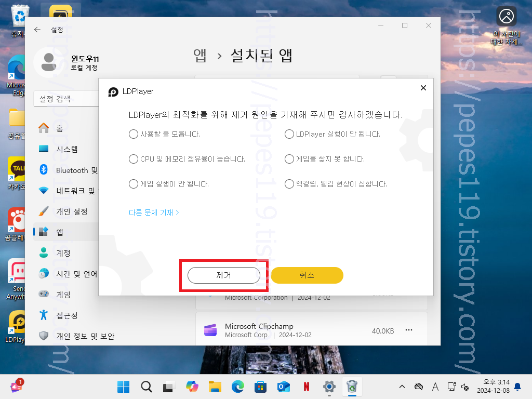Screen dimensions: 532x399
Task: Select "게임 실행이 안 됩니다" radio option
Action: pos(134,184)
